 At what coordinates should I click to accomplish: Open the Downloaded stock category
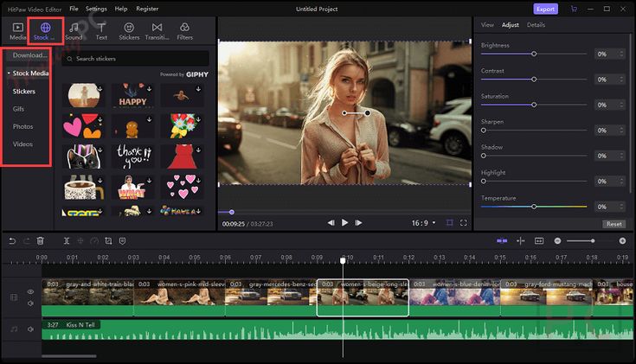coord(29,55)
